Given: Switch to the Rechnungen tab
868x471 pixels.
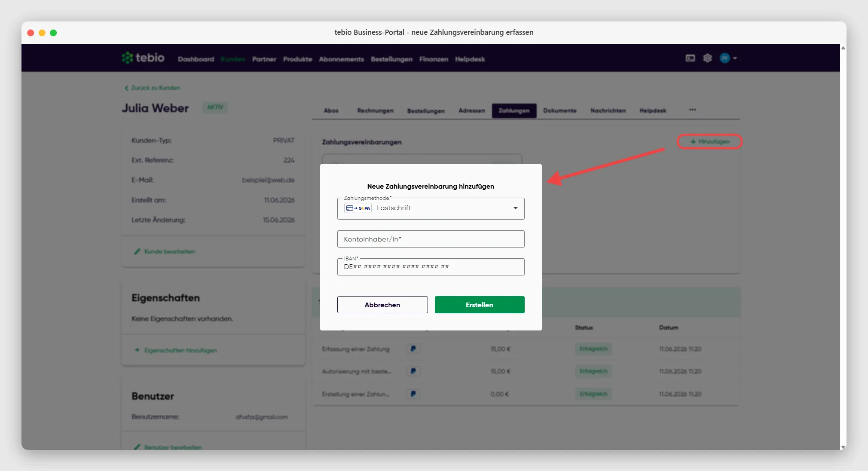Looking at the screenshot, I should pyautogui.click(x=375, y=110).
